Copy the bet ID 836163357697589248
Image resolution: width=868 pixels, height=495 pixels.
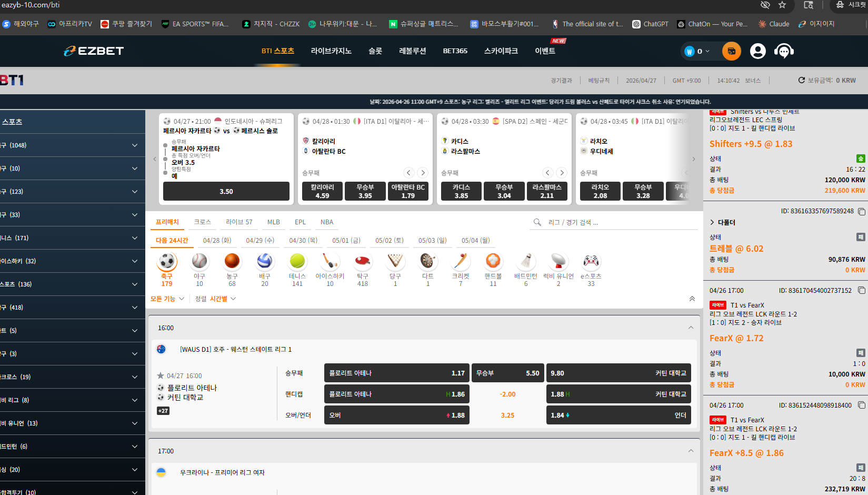coord(862,212)
